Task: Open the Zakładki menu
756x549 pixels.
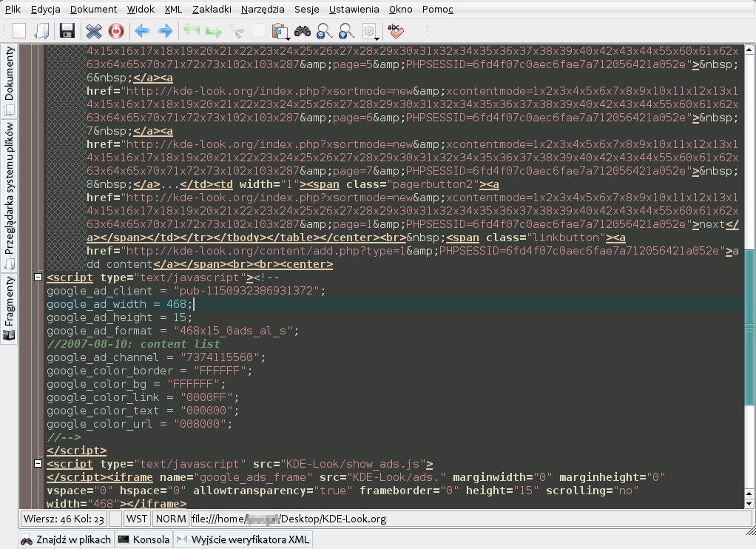Action: pyautogui.click(x=212, y=9)
